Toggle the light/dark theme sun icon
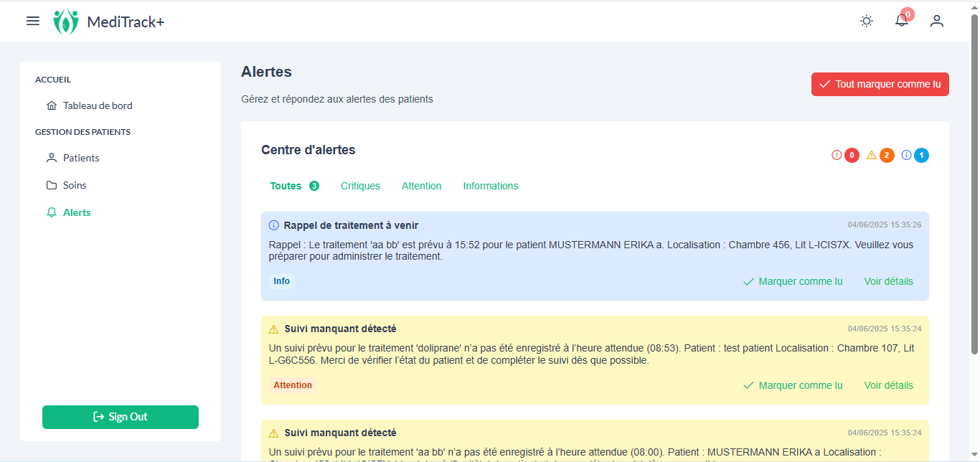 click(867, 22)
